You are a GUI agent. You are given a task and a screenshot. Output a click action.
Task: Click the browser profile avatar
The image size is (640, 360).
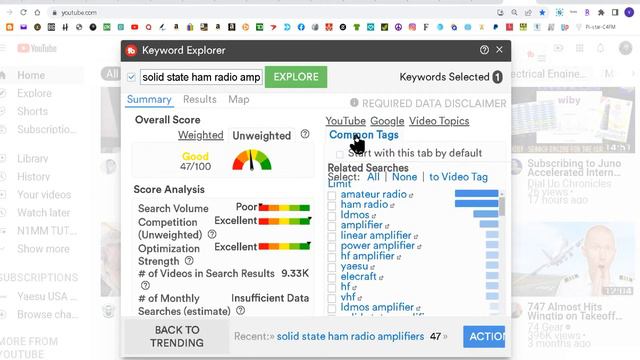[x=629, y=12]
